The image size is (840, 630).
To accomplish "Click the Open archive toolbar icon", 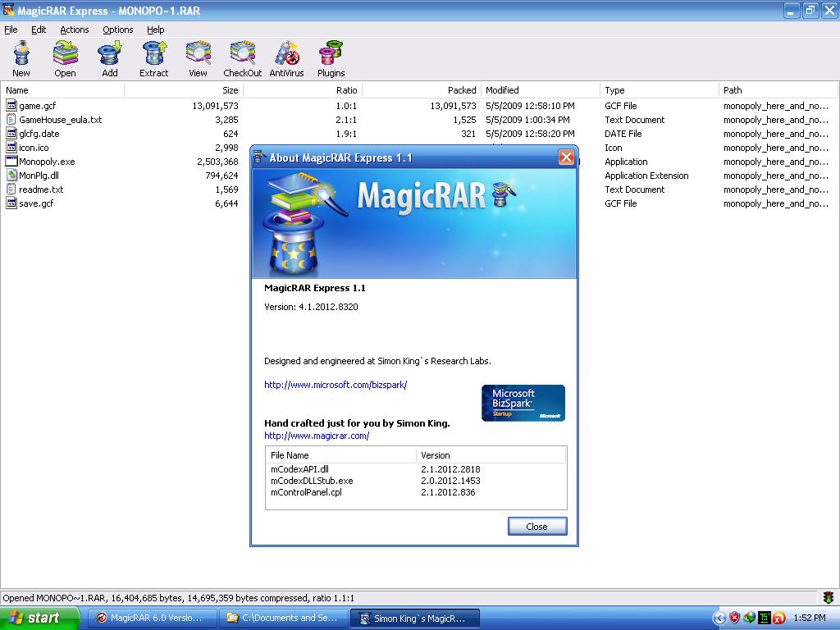I will (66, 53).
